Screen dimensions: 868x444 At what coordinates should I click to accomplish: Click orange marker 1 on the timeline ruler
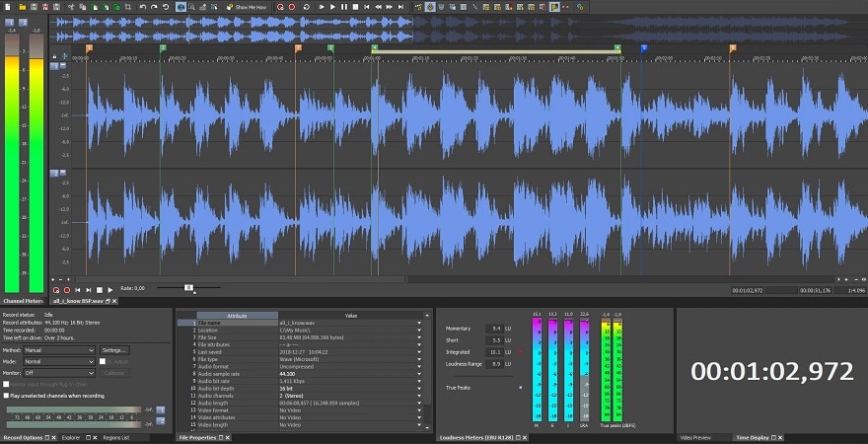(x=89, y=48)
